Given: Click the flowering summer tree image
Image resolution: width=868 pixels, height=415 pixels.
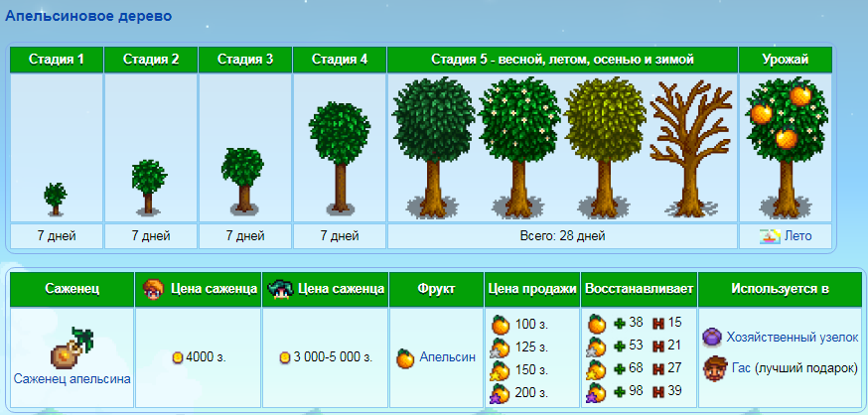Looking at the screenshot, I should (519, 147).
